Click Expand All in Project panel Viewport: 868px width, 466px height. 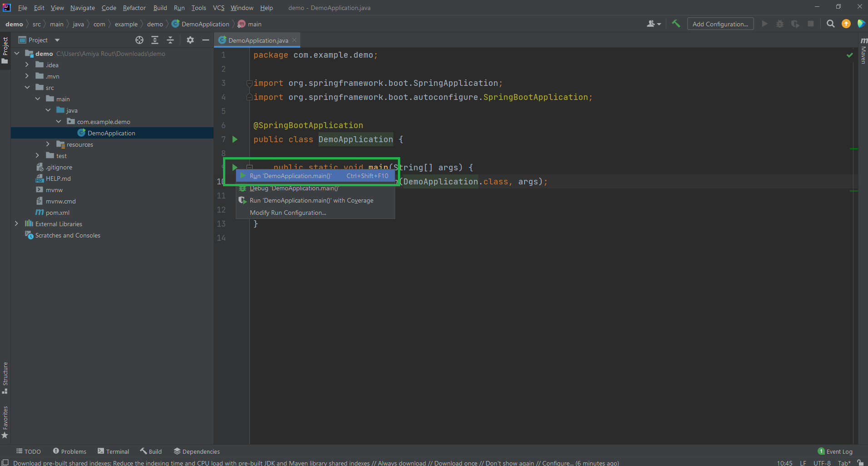(x=155, y=40)
